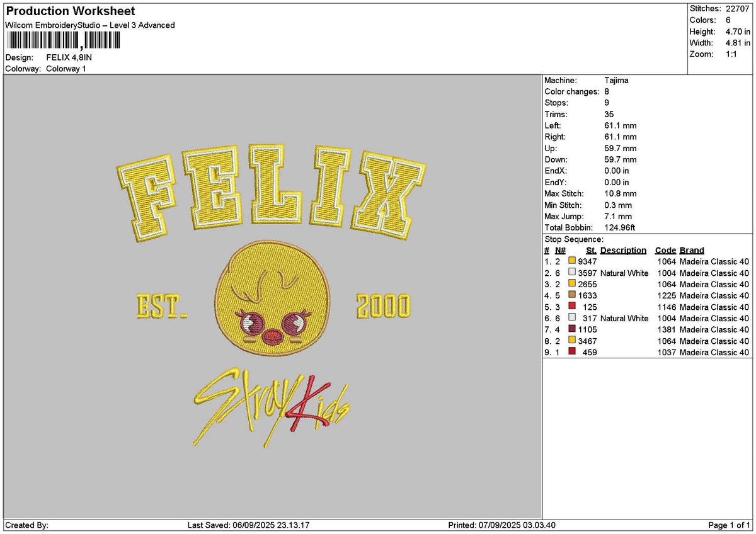Click 'Created By:' in the footer
The height and width of the screenshot is (534, 756).
(26, 525)
